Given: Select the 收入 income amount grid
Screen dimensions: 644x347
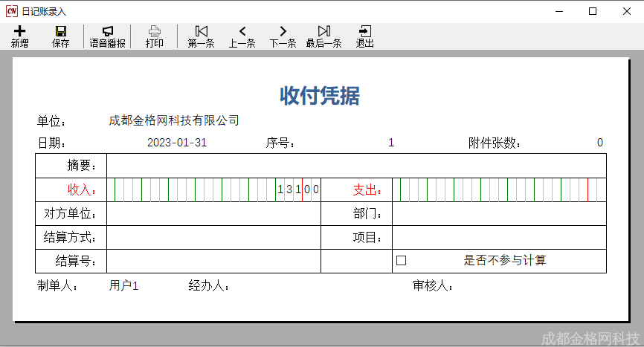Looking at the screenshot, I should click(x=213, y=190).
